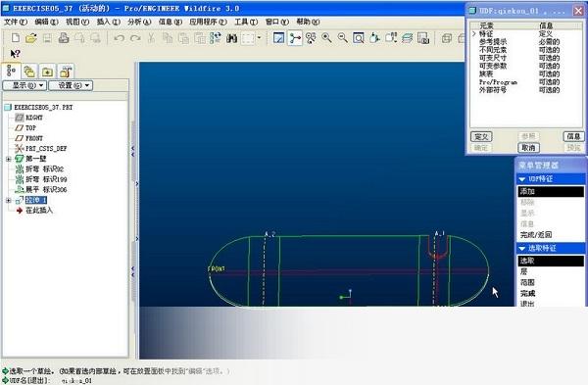Open the 设置 dropdown in the model tree
The width and height of the screenshot is (588, 385).
pyautogui.click(x=71, y=85)
